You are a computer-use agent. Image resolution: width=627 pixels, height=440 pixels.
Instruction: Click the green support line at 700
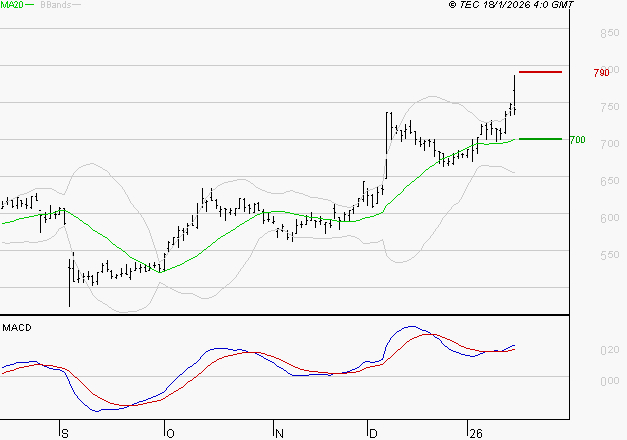point(540,139)
